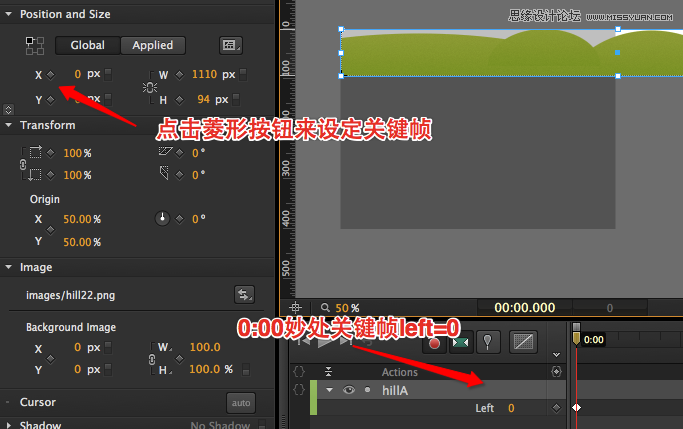Toggle the link width and height icon
Screen dimensions: 683x429
click(x=150, y=88)
